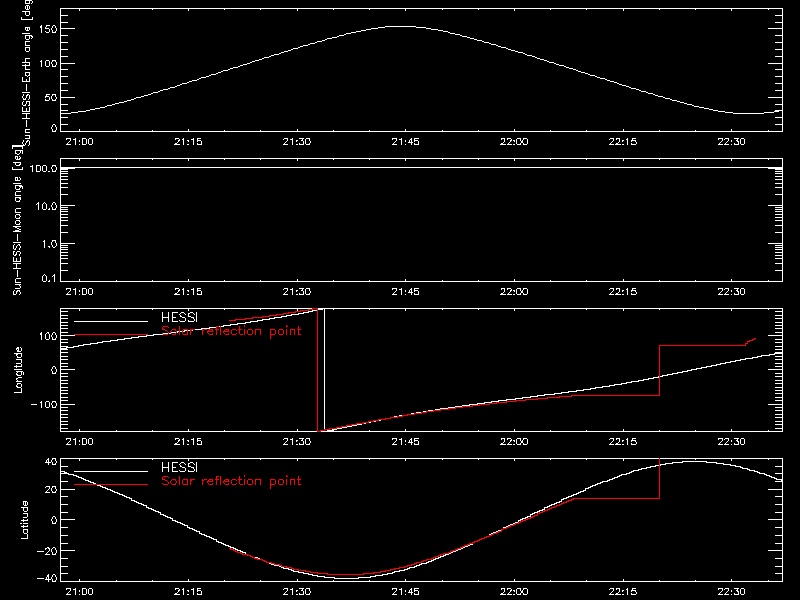Screen dimensions: 800x600
Task: Select the 0 tick on Longitude axis
Action: (54, 370)
